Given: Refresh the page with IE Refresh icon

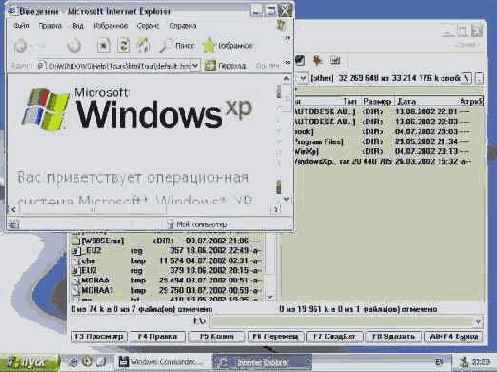Looking at the screenshot, I should 123,45.
